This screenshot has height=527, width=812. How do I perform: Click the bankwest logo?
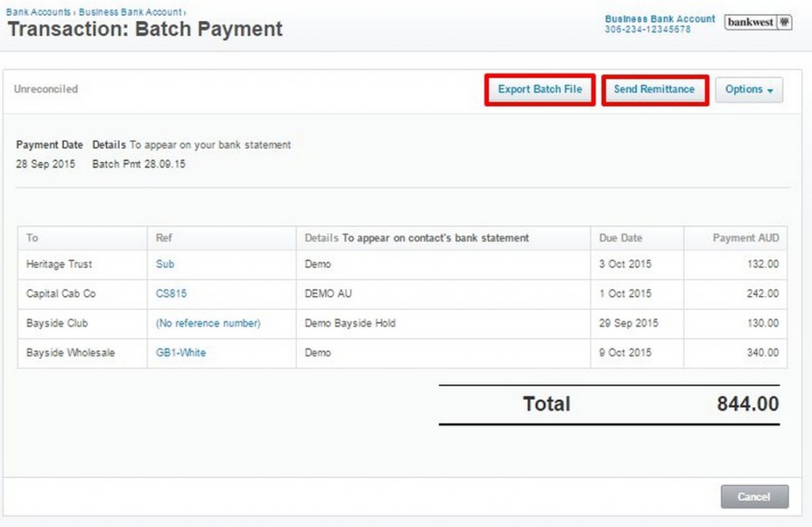click(x=752, y=22)
